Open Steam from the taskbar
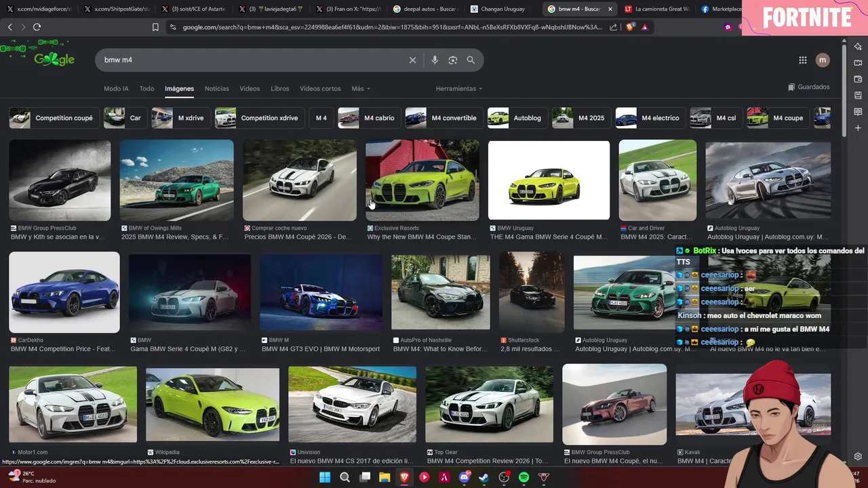The width and height of the screenshot is (868, 488). coord(484,477)
